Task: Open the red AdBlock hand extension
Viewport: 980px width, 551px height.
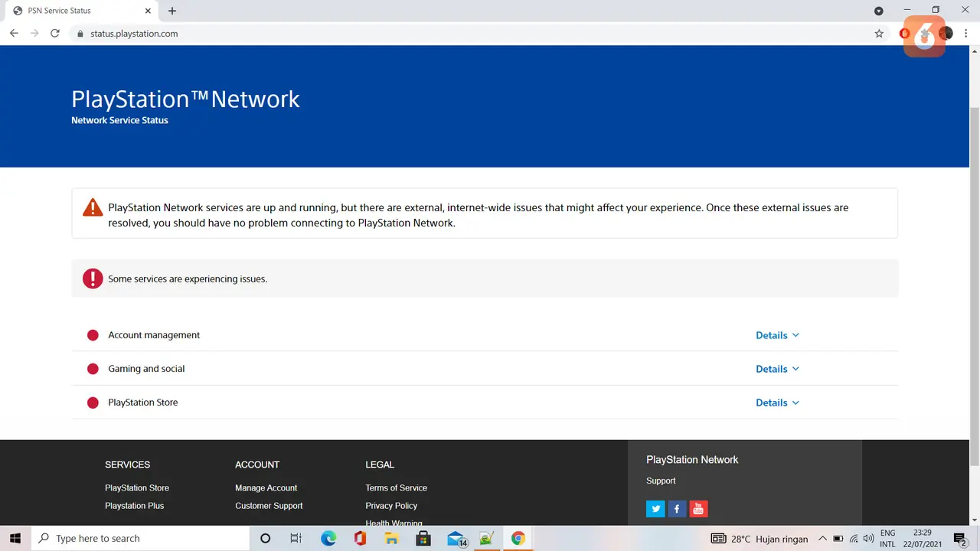Action: click(x=905, y=34)
